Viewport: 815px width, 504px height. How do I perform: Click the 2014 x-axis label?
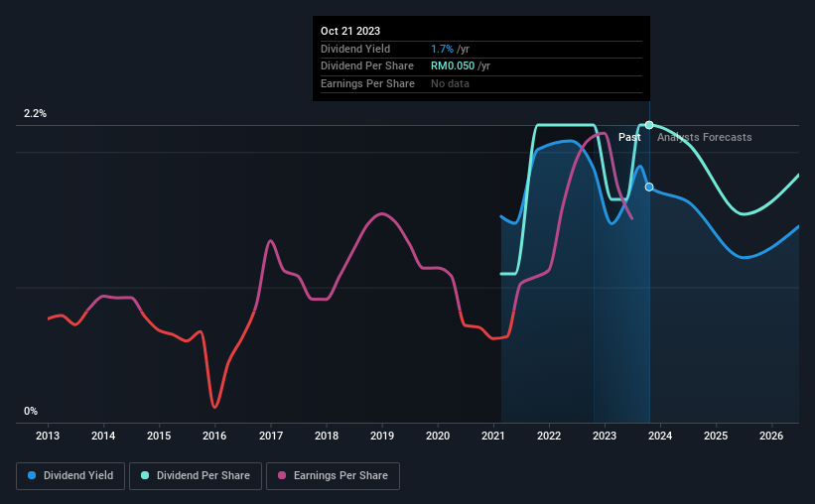(103, 436)
